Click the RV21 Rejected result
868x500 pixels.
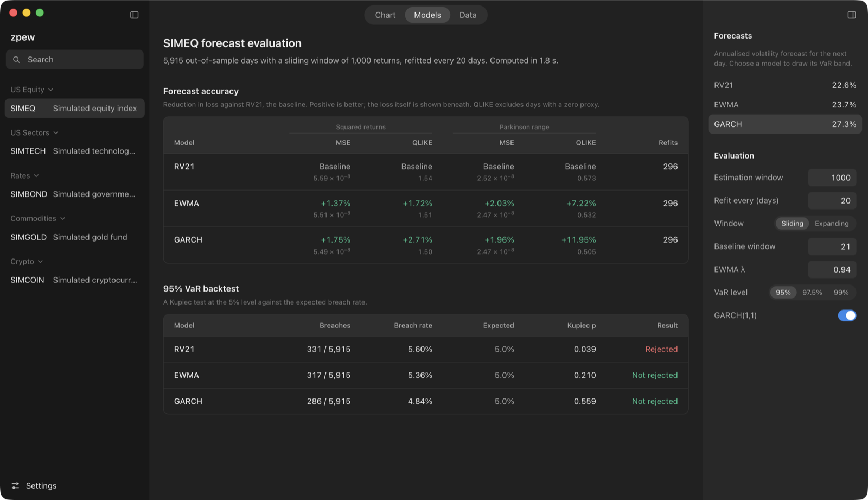(661, 349)
